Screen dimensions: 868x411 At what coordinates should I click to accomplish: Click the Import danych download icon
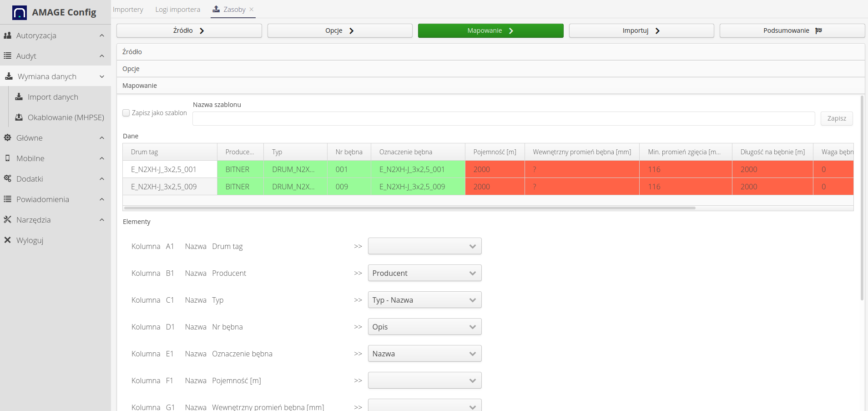19,97
